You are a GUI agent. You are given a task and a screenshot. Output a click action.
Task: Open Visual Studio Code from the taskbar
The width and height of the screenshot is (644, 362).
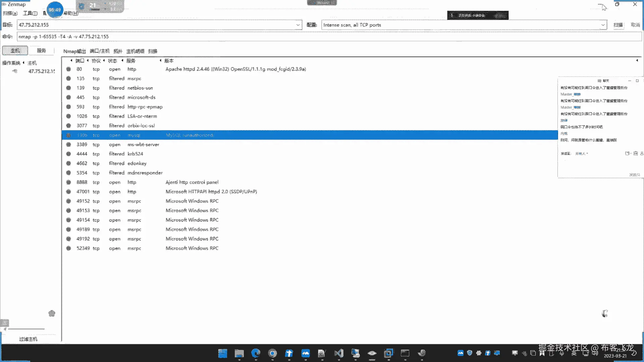(x=339, y=353)
